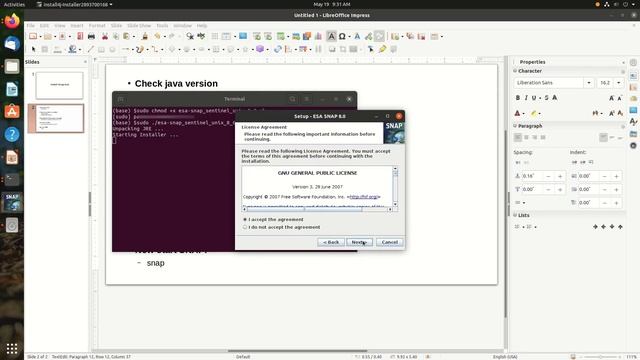The width and height of the screenshot is (640, 360).
Task: Open the Liberation Sans font name dropdown
Action: pos(589,83)
